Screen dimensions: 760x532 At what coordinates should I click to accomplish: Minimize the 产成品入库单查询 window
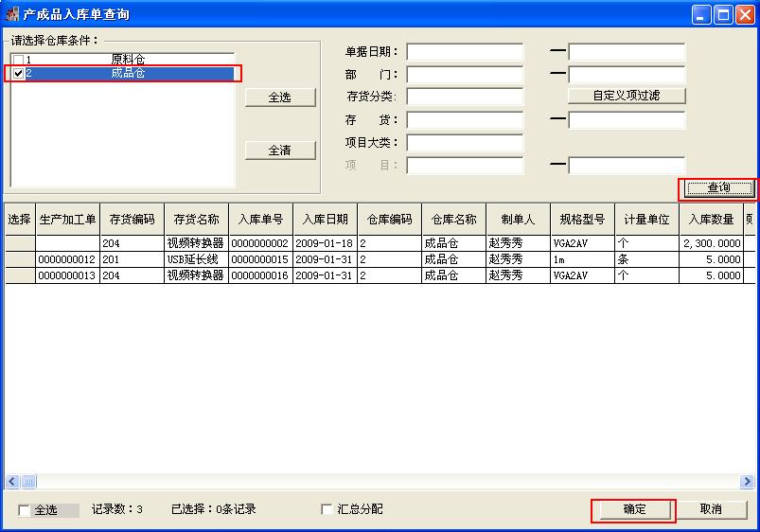701,14
